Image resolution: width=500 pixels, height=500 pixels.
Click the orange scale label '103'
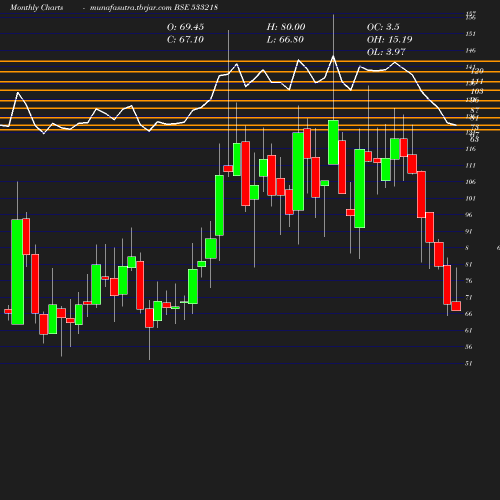pyautogui.click(x=477, y=91)
